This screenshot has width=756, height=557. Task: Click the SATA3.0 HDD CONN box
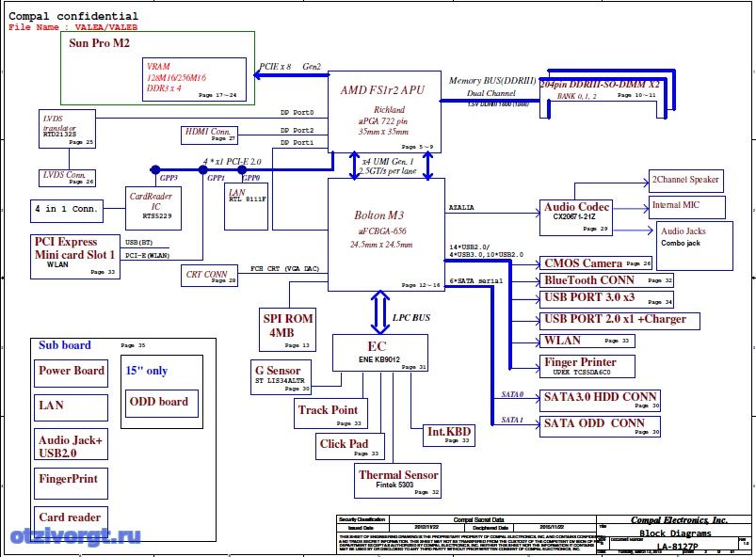600,401
